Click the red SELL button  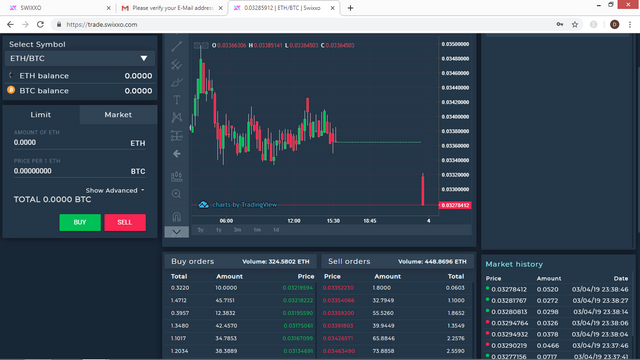click(x=125, y=222)
